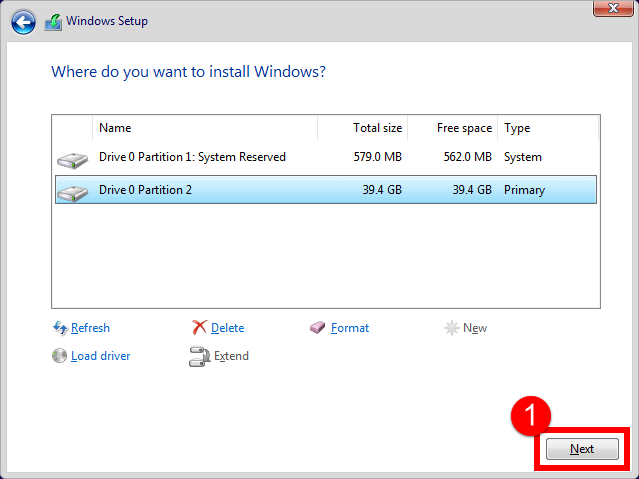Viewport: 639px width, 479px height.
Task: Click the Extend drive icon
Action: tap(199, 356)
